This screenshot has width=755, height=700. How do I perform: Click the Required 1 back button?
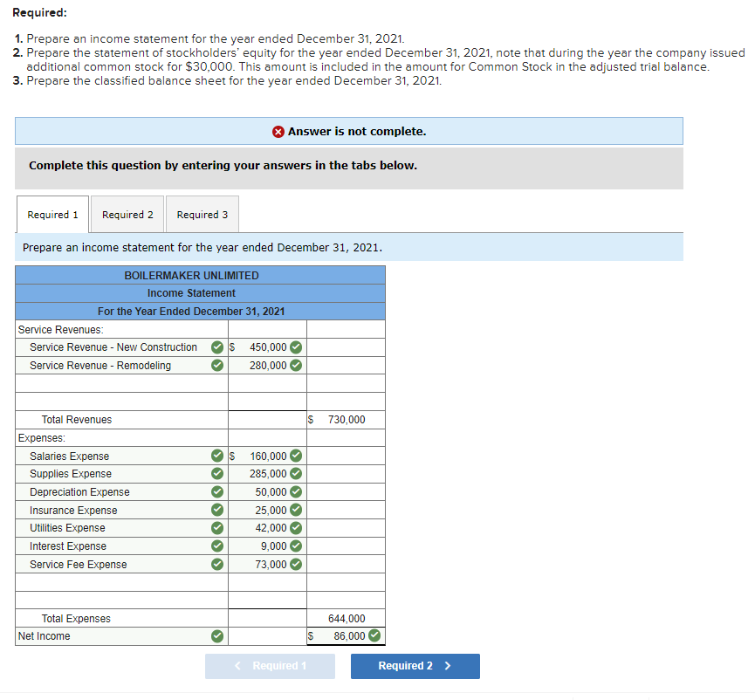tap(270, 666)
